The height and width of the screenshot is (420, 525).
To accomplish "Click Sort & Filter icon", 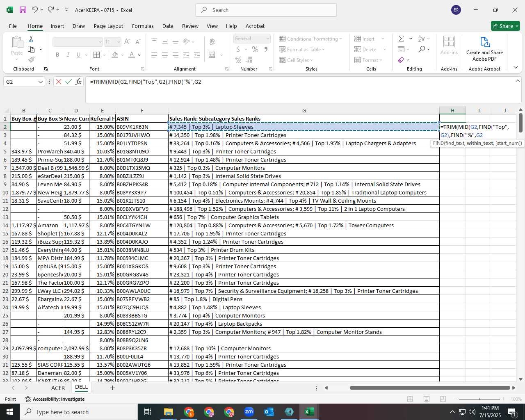I will pyautogui.click(x=422, y=39).
